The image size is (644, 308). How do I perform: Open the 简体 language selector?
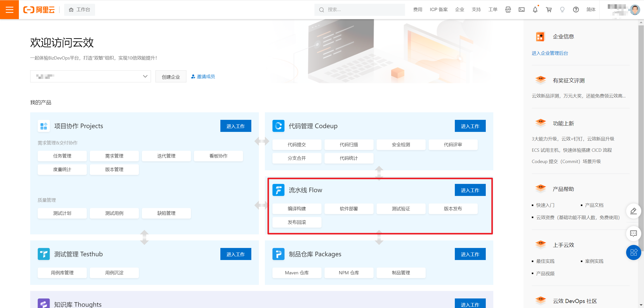pos(591,10)
